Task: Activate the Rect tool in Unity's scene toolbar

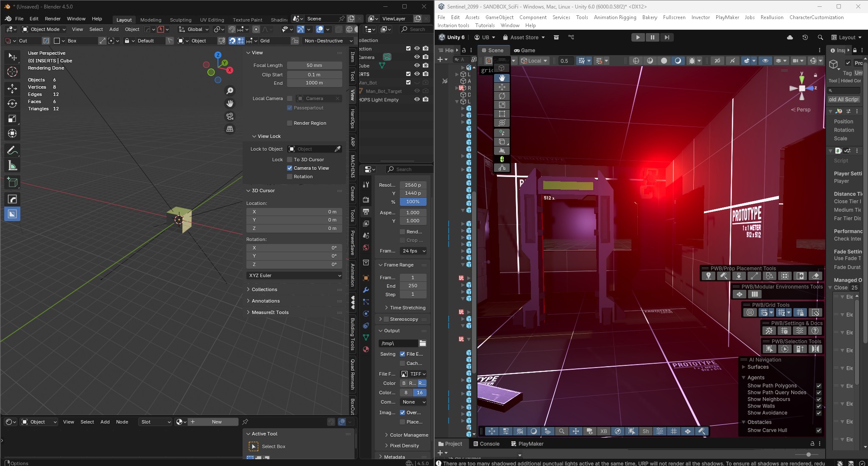Action: pos(502,114)
